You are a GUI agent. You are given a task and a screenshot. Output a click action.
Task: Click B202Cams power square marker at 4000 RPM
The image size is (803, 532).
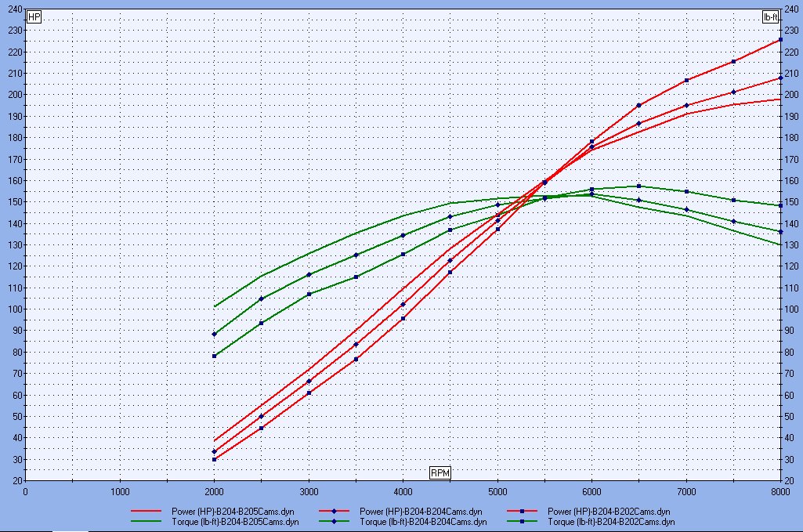[403, 318]
